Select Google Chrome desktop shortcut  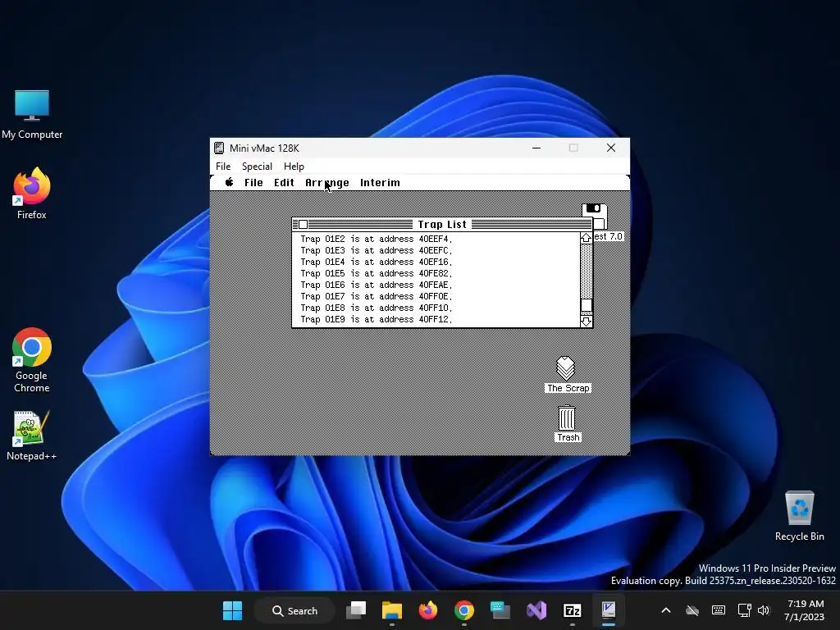tap(32, 360)
